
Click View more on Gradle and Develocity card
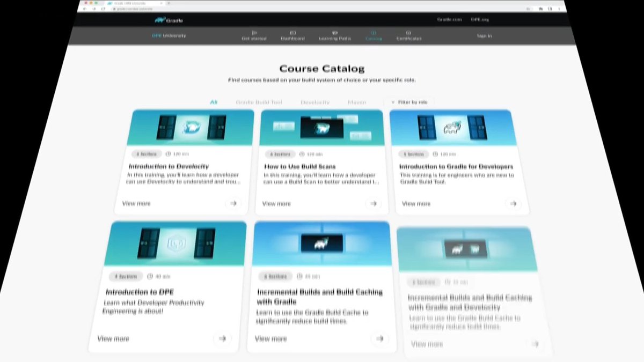click(427, 344)
